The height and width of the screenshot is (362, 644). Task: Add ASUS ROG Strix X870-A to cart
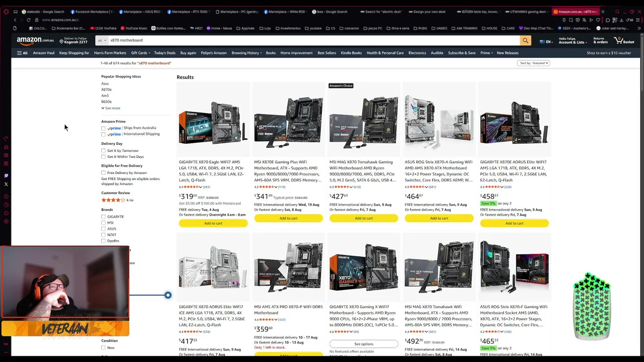[x=439, y=218]
